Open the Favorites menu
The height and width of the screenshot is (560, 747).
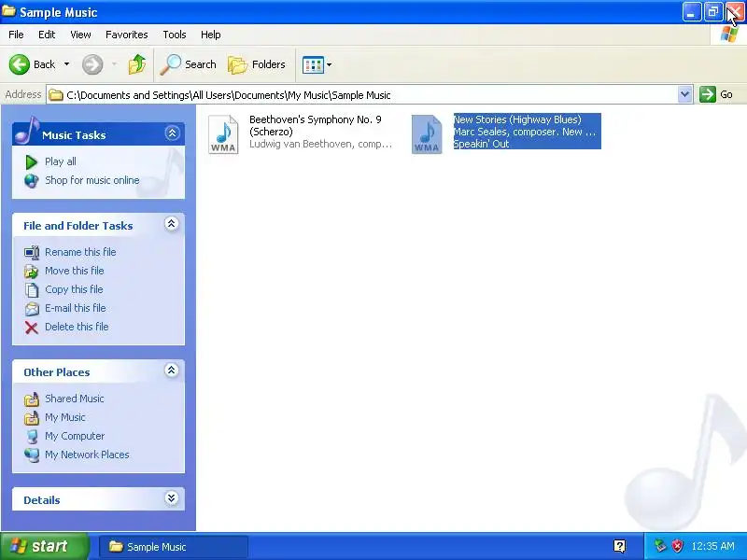[x=127, y=35]
